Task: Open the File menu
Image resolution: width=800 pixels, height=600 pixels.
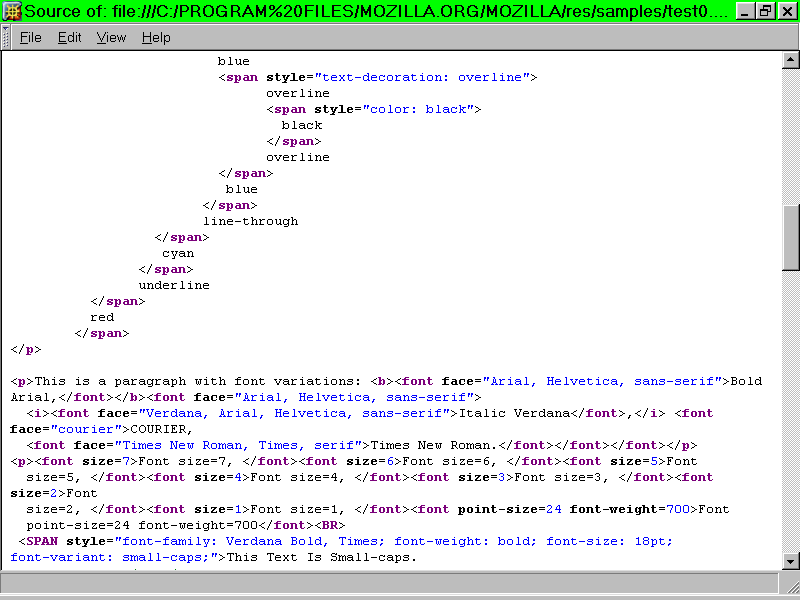Action: 31,37
